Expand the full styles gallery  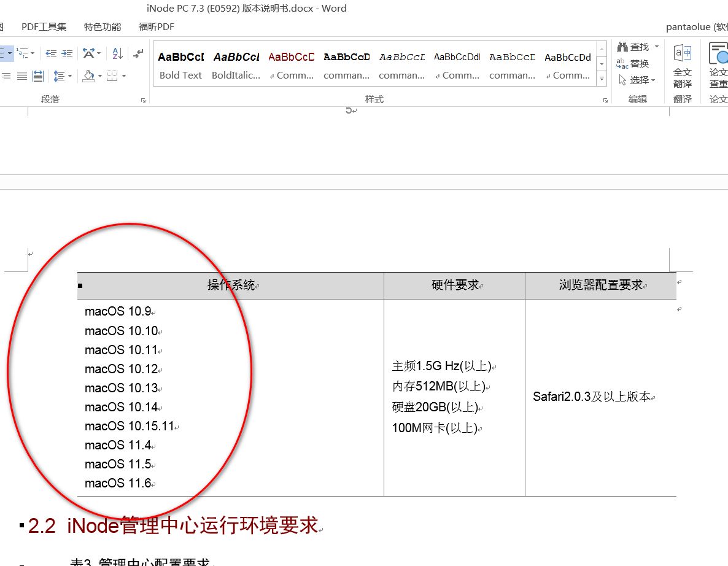(602, 79)
